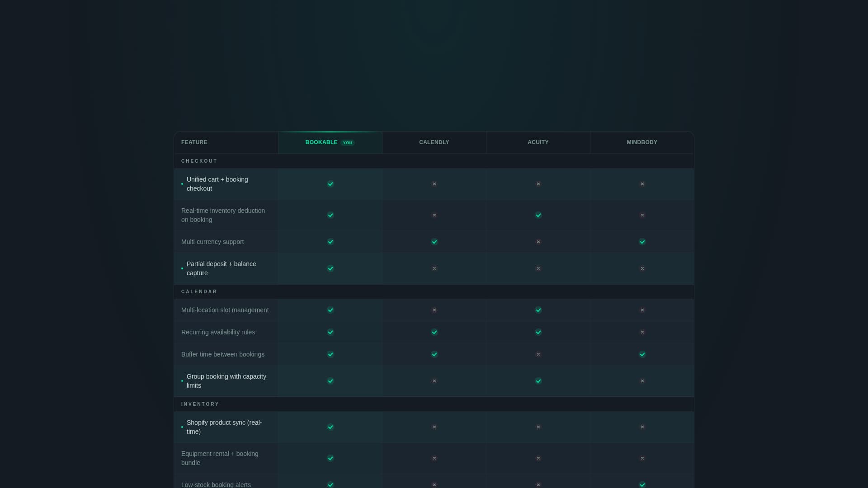Click Mindbody cross for Recurring availability rules

coord(642,332)
